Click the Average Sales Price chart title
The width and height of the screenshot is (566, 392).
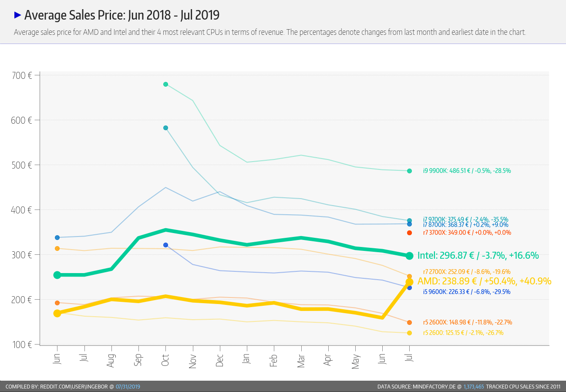pyautogui.click(x=122, y=15)
